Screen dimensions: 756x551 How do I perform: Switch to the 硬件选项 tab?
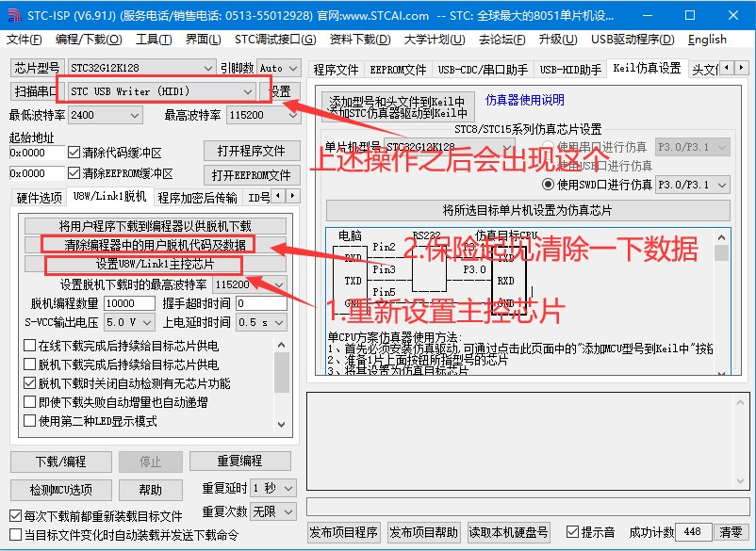pyautogui.click(x=39, y=198)
